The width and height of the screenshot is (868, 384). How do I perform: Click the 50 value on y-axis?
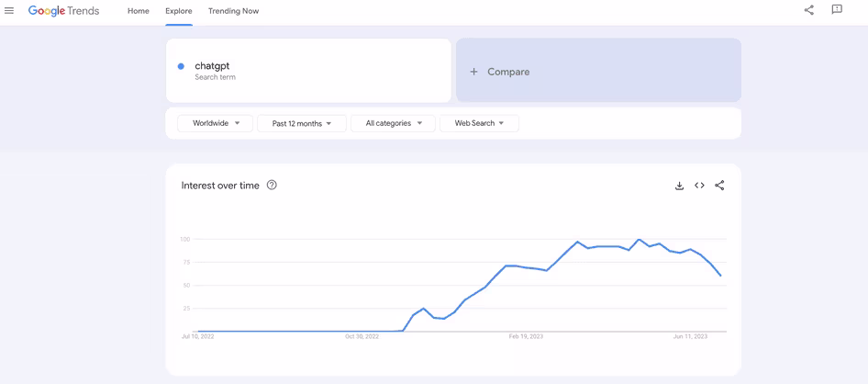(x=186, y=286)
